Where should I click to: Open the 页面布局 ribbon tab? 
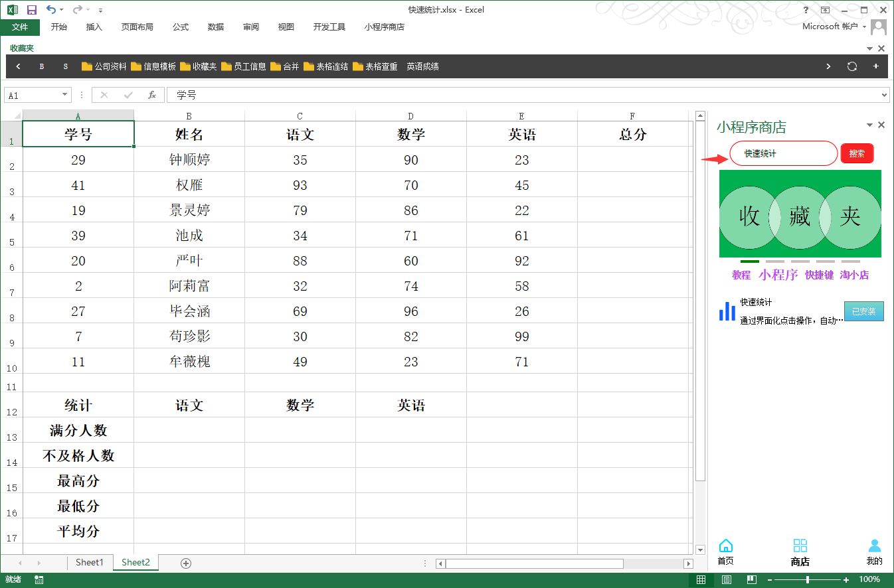(x=137, y=27)
